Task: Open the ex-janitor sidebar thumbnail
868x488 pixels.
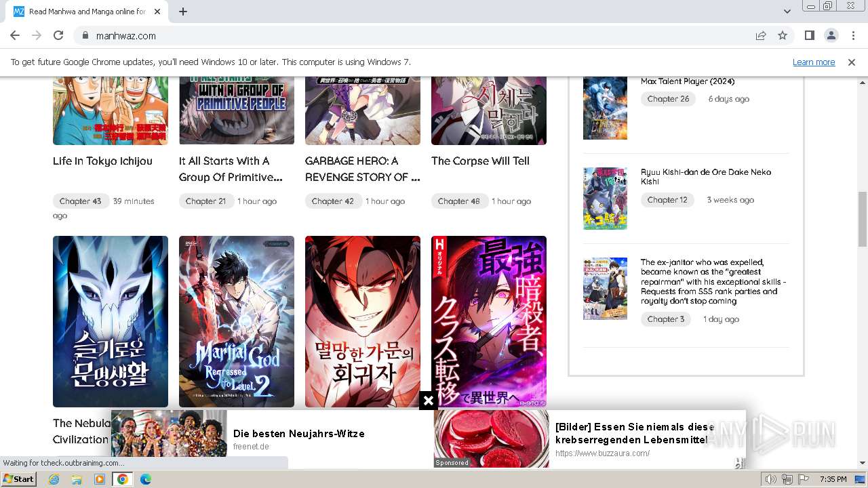Action: tap(605, 289)
